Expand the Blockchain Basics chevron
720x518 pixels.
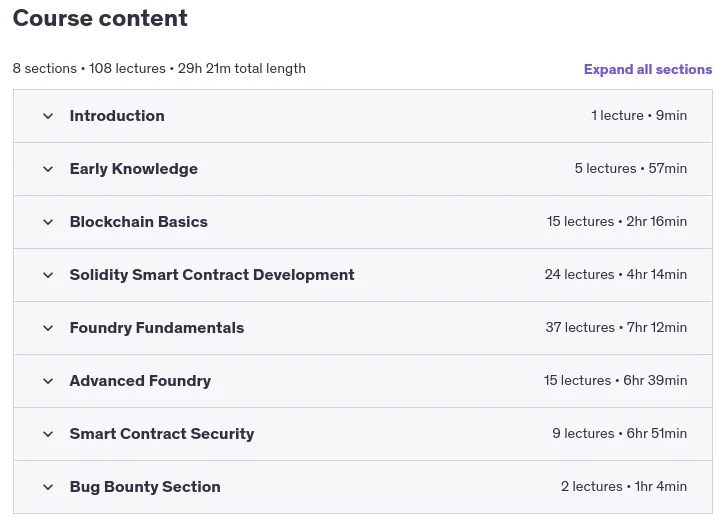click(x=48, y=222)
